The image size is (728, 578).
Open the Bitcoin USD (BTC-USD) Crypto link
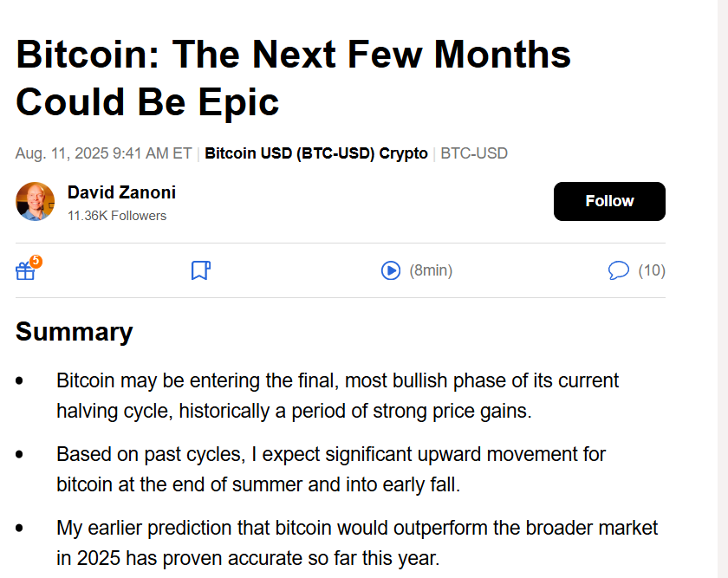tap(316, 153)
